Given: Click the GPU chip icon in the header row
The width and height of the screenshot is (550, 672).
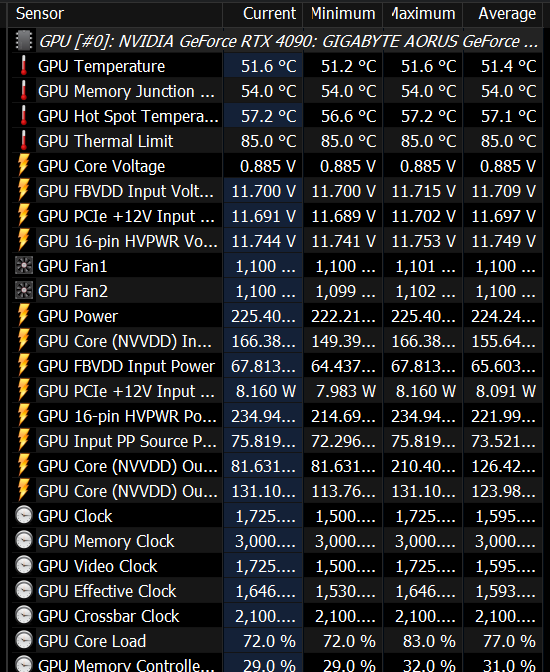Looking at the screenshot, I should [x=24, y=41].
